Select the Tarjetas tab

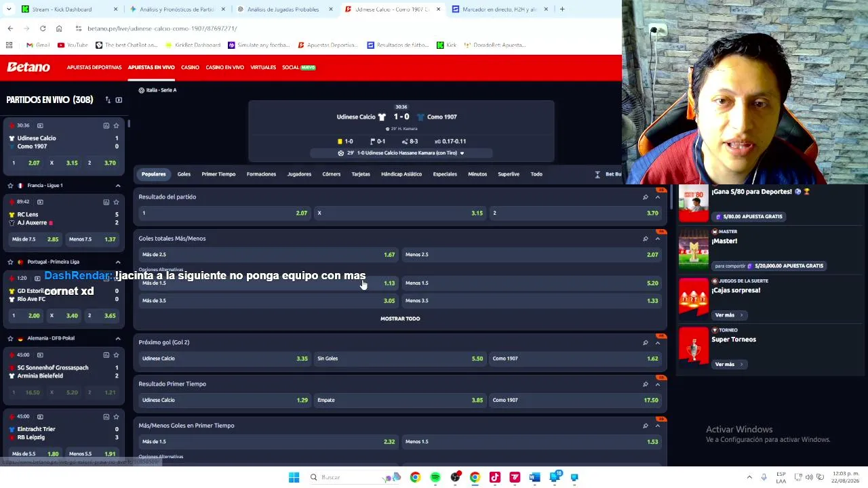(361, 174)
